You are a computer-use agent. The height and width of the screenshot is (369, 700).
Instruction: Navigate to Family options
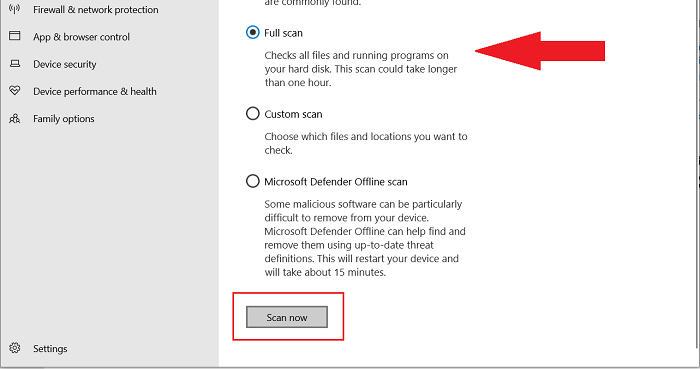pos(64,119)
